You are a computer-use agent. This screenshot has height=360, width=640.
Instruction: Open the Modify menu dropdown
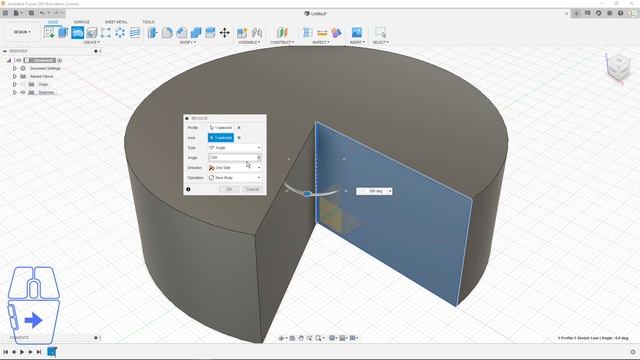pyautogui.click(x=188, y=42)
